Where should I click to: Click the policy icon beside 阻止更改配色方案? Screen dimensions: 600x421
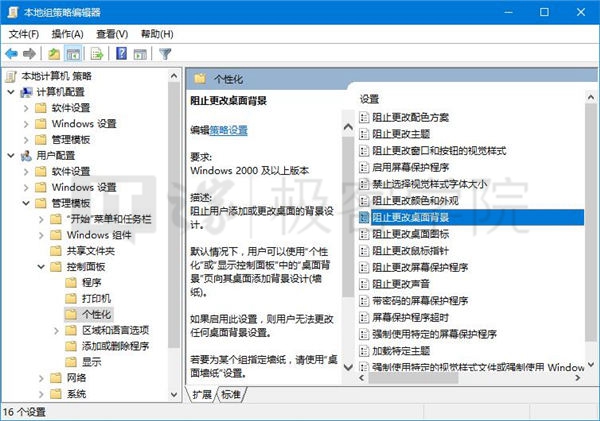tap(364, 117)
